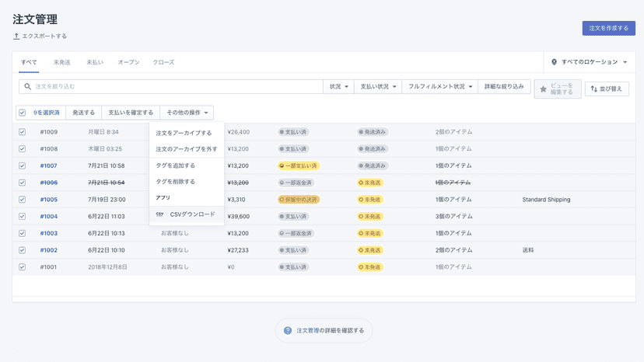Choose タグを追加する from menu
The height and width of the screenshot is (362, 644).
point(187,165)
